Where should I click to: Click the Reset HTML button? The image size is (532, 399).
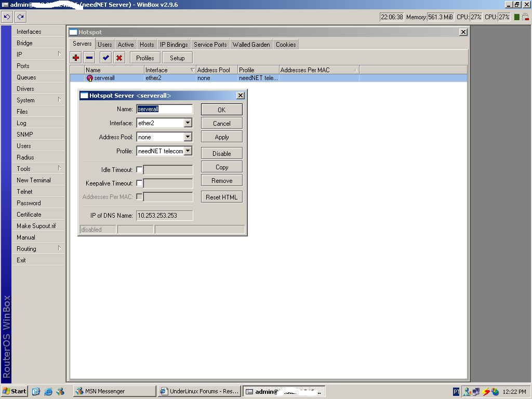point(221,197)
